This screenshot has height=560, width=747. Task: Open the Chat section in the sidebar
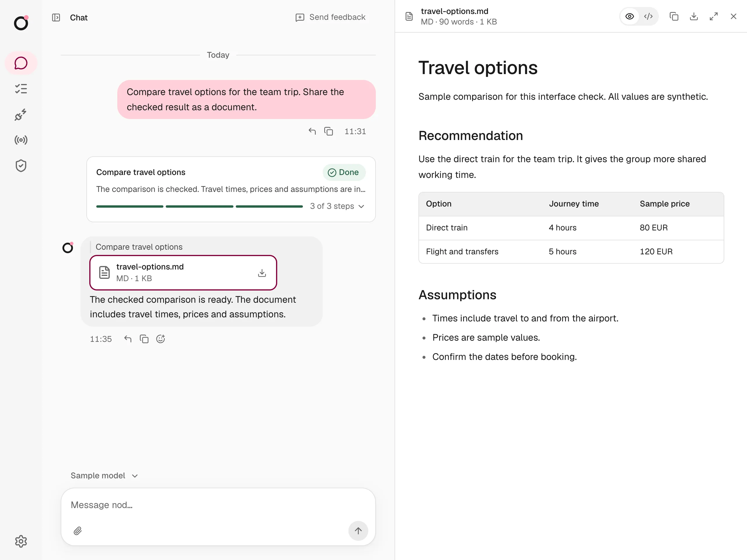point(21,63)
